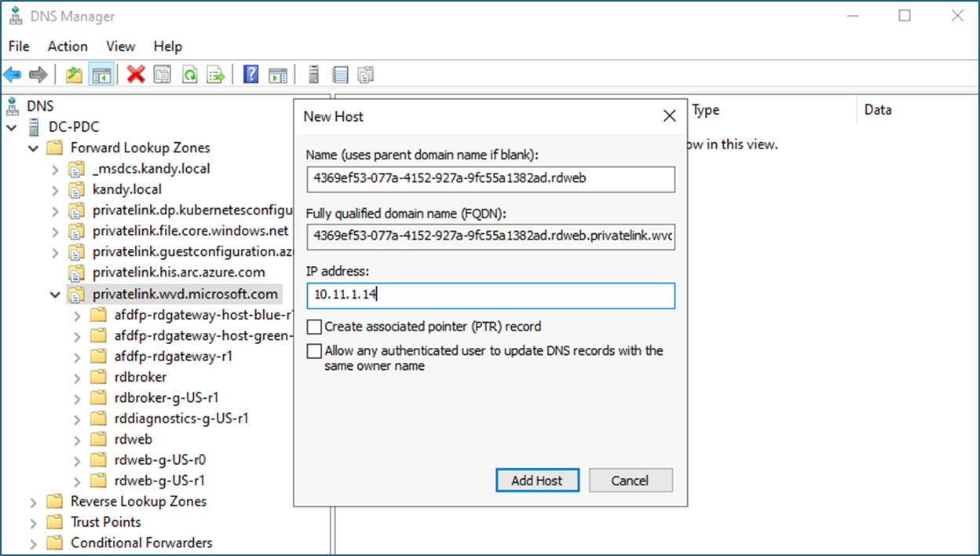The image size is (980, 556).
Task: Toggle the Show/Hide Console Tree icon
Action: point(101,75)
